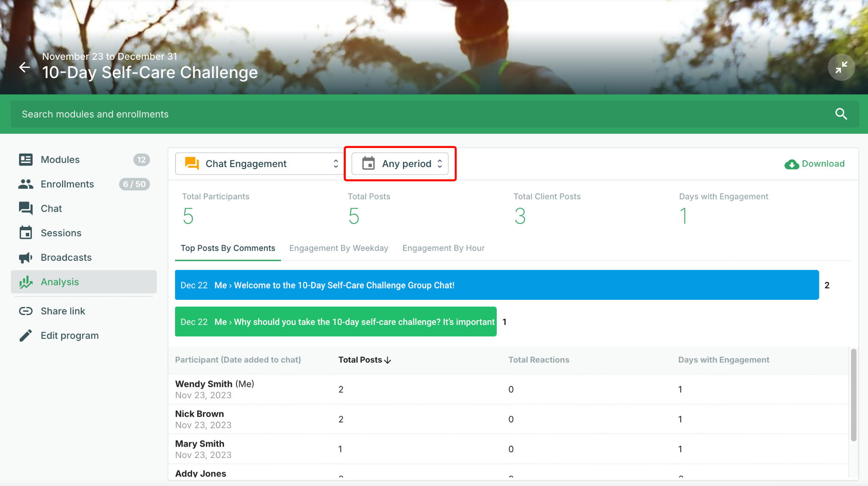Image resolution: width=868 pixels, height=486 pixels.
Task: Click the Share link chain icon
Action: point(26,311)
